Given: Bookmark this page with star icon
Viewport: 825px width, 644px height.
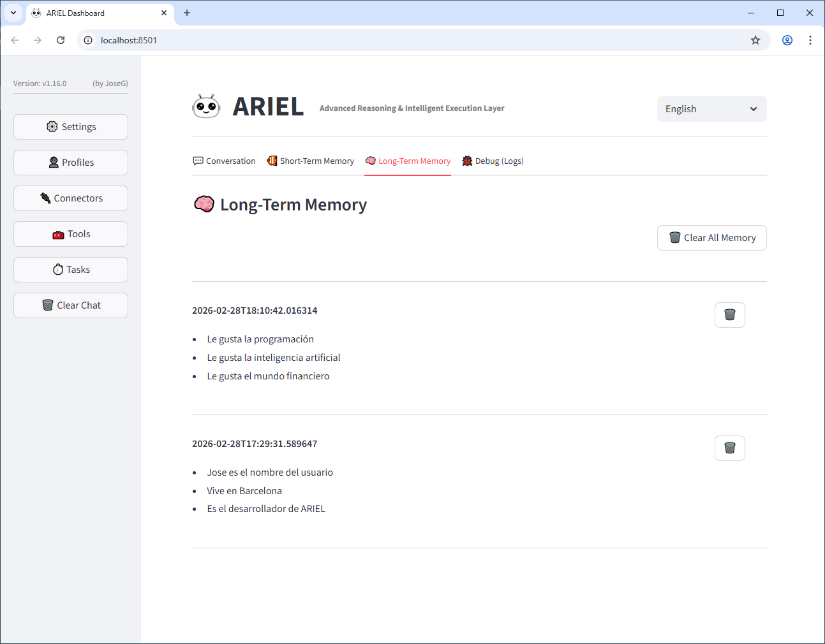Looking at the screenshot, I should coord(755,40).
